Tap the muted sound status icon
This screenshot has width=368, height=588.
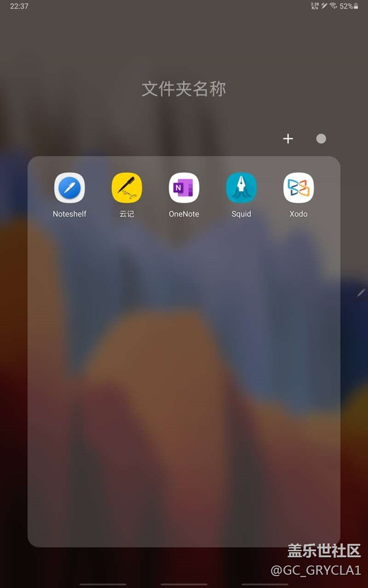coord(324,6)
